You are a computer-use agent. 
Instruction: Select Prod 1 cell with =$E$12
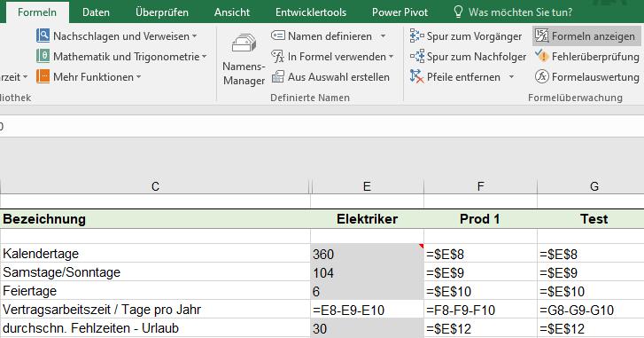[480, 328]
